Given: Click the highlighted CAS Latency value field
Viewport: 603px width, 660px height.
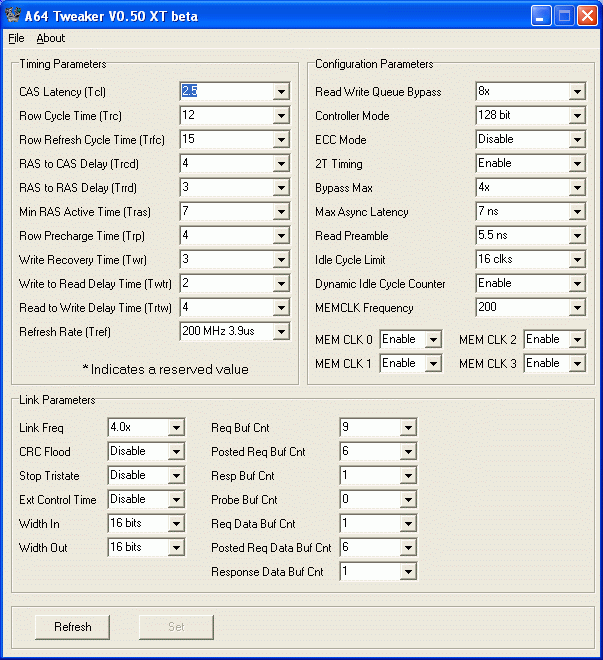Looking at the screenshot, I should pyautogui.click(x=227, y=91).
